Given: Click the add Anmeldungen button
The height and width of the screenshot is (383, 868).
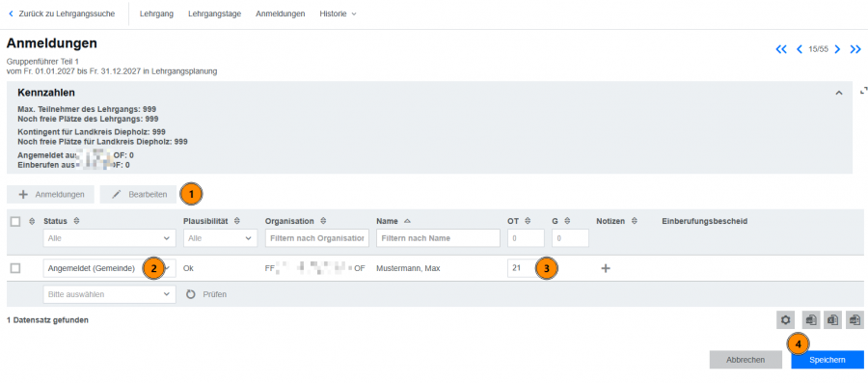Looking at the screenshot, I should tap(51, 194).
